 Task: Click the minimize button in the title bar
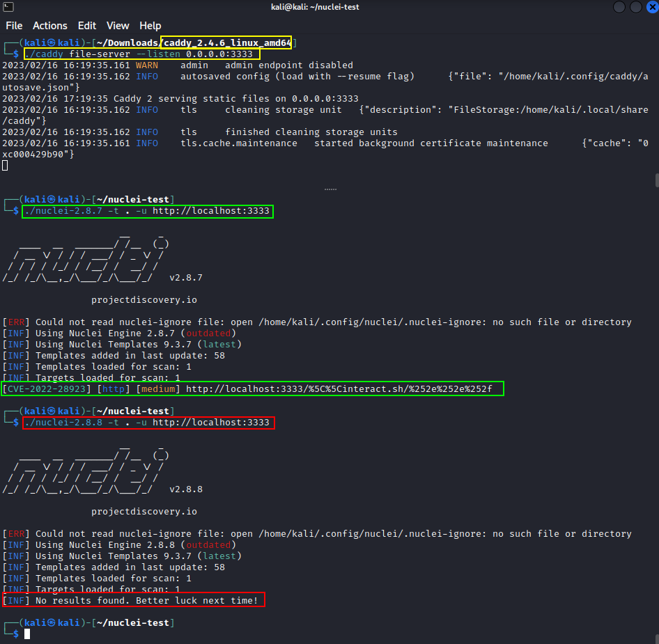[619, 7]
